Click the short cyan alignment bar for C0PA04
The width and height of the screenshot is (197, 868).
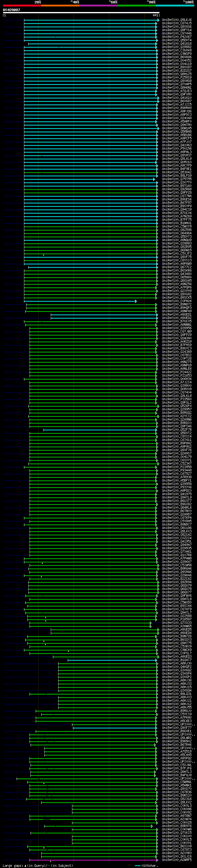click(x=80, y=301)
